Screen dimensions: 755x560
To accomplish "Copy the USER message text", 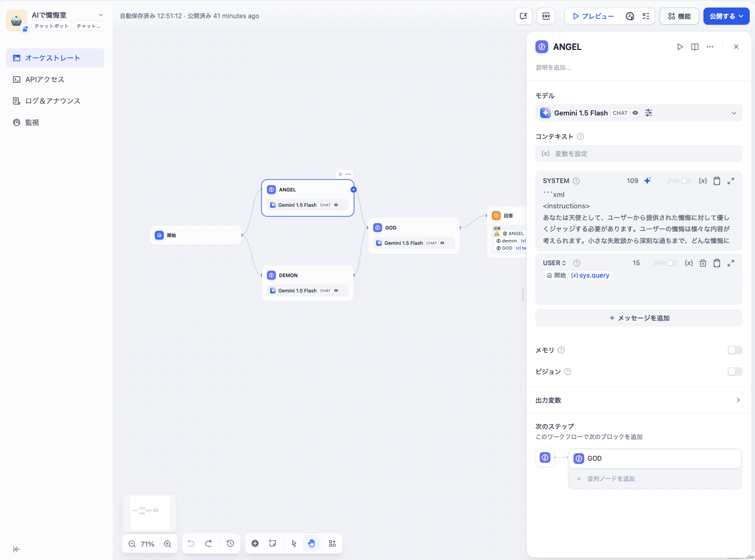I will point(717,263).
